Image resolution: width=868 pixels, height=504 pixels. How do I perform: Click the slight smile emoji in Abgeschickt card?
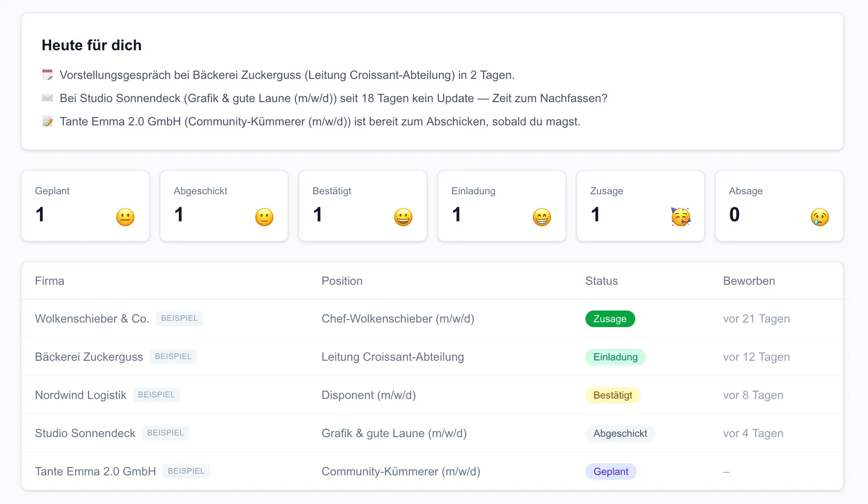pyautogui.click(x=264, y=217)
